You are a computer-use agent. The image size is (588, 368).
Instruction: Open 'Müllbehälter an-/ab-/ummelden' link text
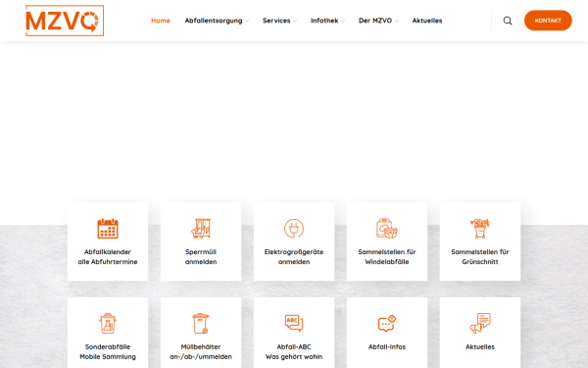coord(201,352)
